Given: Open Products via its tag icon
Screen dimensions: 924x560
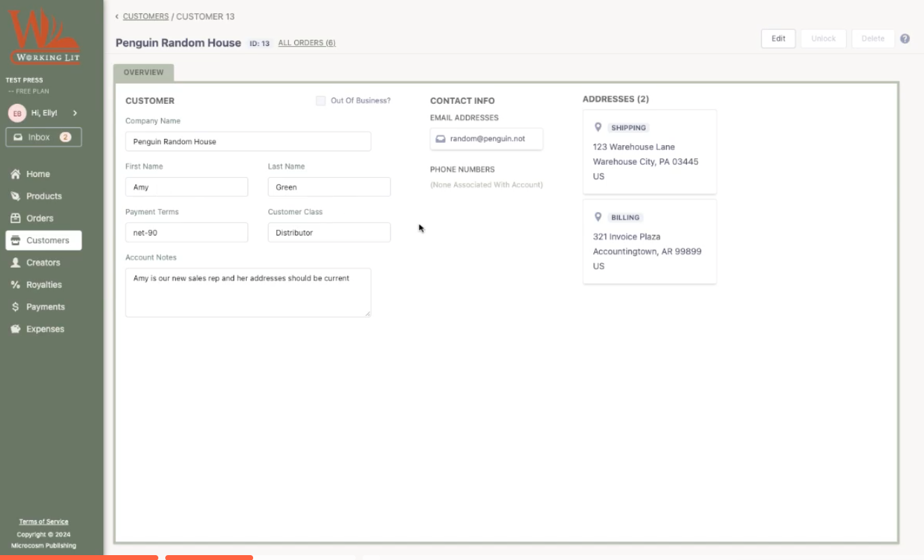Looking at the screenshot, I should point(15,197).
